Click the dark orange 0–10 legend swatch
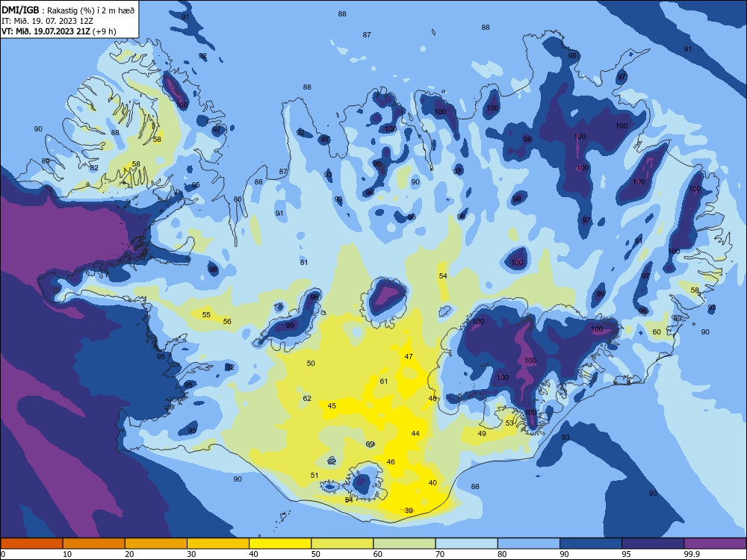The image size is (747, 560). 31,544
